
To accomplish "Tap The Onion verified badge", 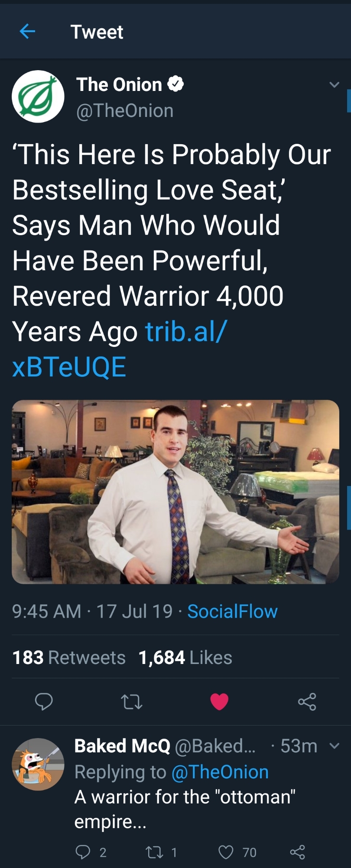I will point(175,84).
